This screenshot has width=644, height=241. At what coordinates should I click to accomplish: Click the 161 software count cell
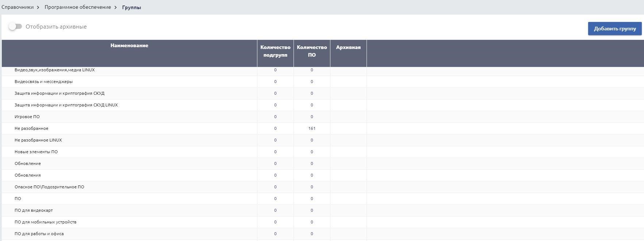(312, 128)
